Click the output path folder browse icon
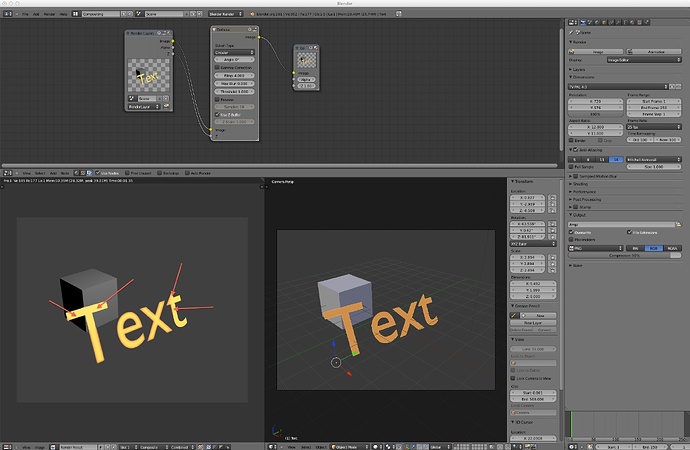The image size is (690, 450). [678, 224]
